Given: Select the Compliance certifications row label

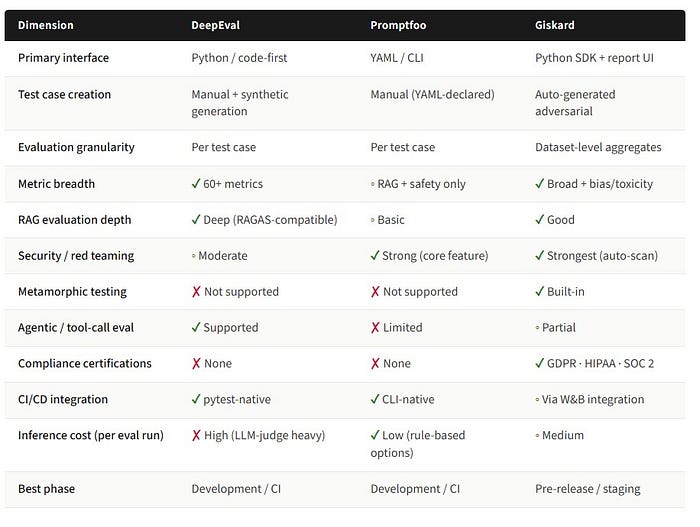Looking at the screenshot, I should [x=85, y=363].
